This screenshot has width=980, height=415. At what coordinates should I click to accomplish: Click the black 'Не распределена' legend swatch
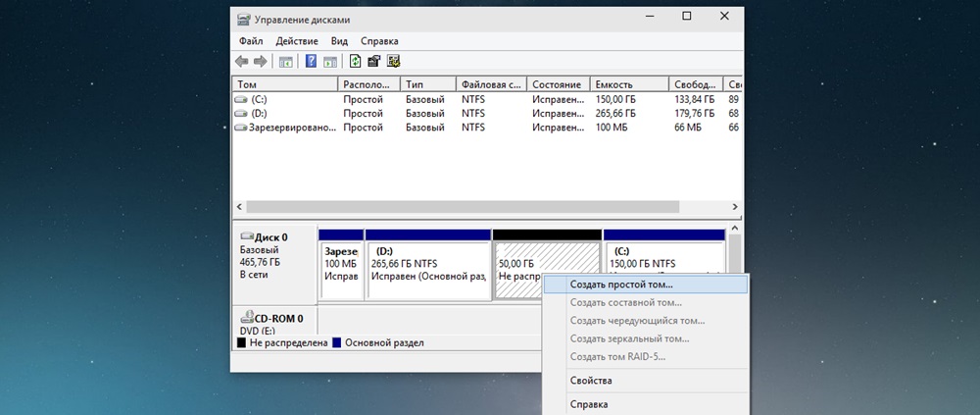point(242,343)
